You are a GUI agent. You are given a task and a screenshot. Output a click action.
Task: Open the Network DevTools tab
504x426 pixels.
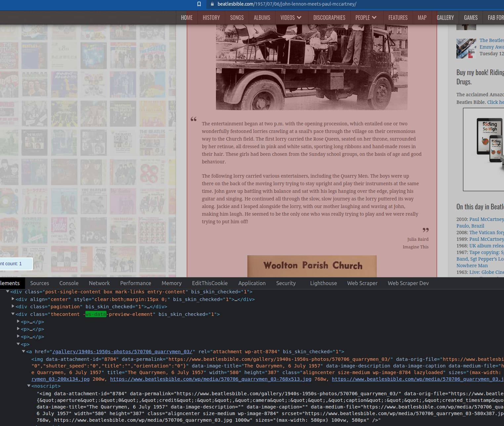coord(99,283)
